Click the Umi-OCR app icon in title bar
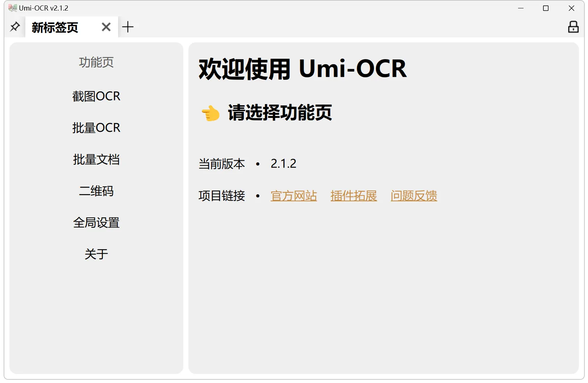Viewport: 588px width, 383px height. click(12, 8)
